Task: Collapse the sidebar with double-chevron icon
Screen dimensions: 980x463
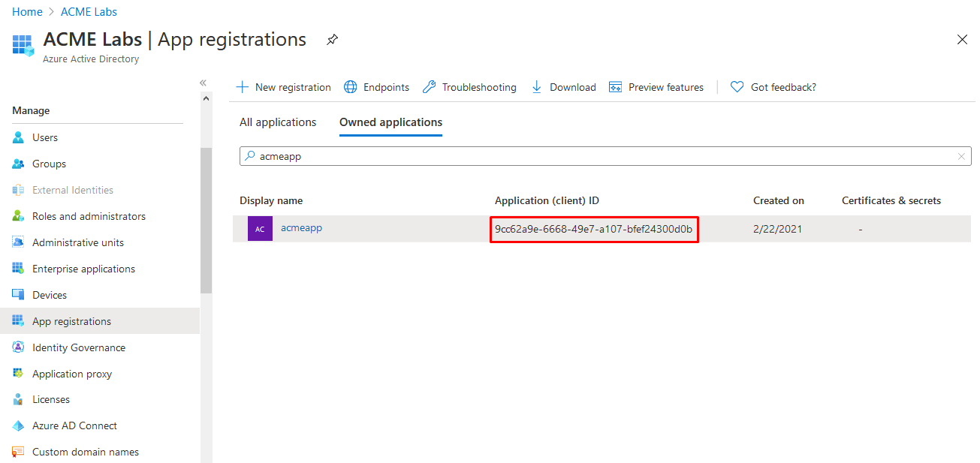Action: pos(203,83)
